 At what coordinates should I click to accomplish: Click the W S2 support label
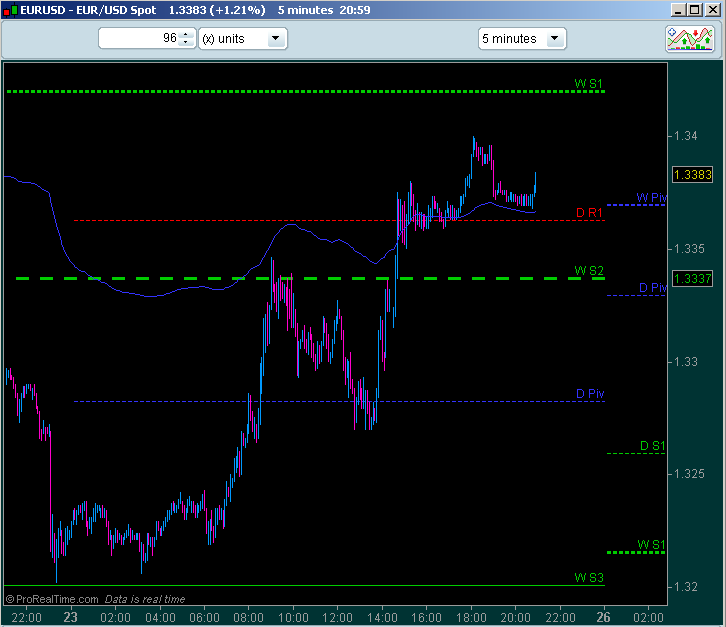click(x=589, y=270)
